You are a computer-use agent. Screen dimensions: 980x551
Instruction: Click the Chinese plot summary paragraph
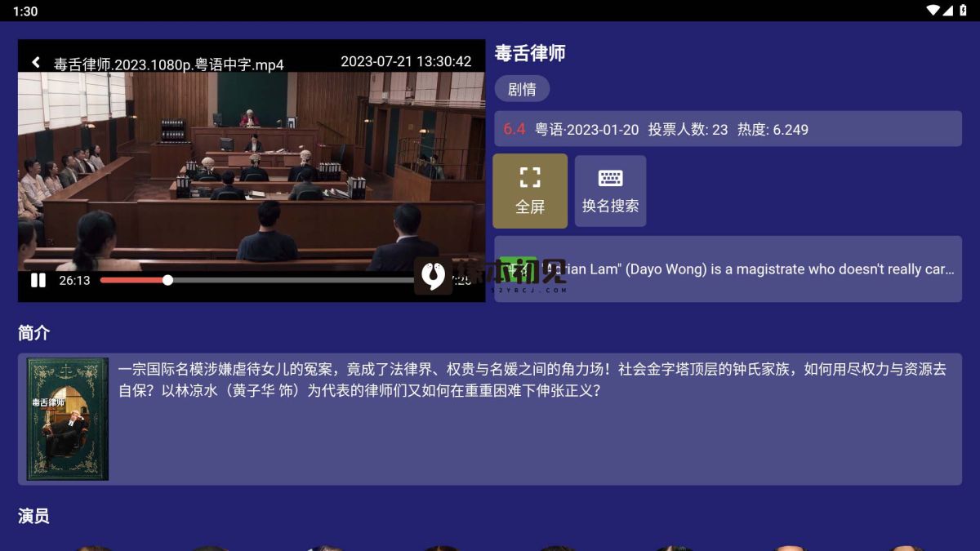pos(532,380)
